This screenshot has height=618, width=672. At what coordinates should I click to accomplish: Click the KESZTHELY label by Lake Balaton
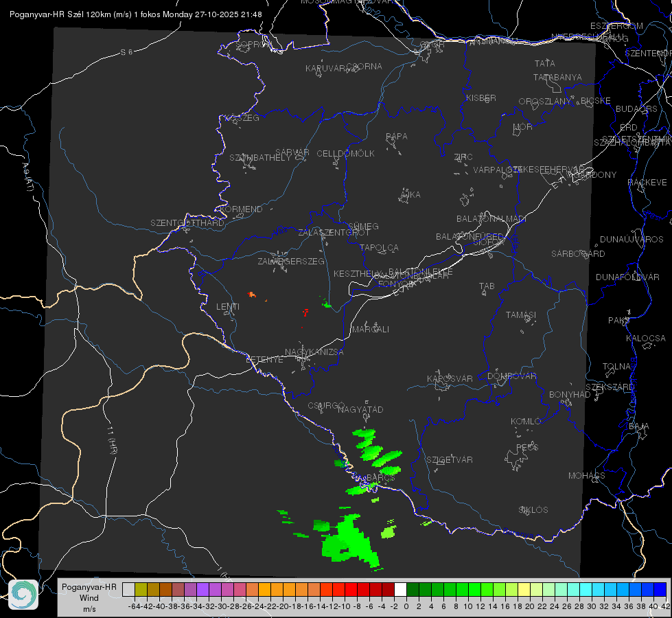356,273
